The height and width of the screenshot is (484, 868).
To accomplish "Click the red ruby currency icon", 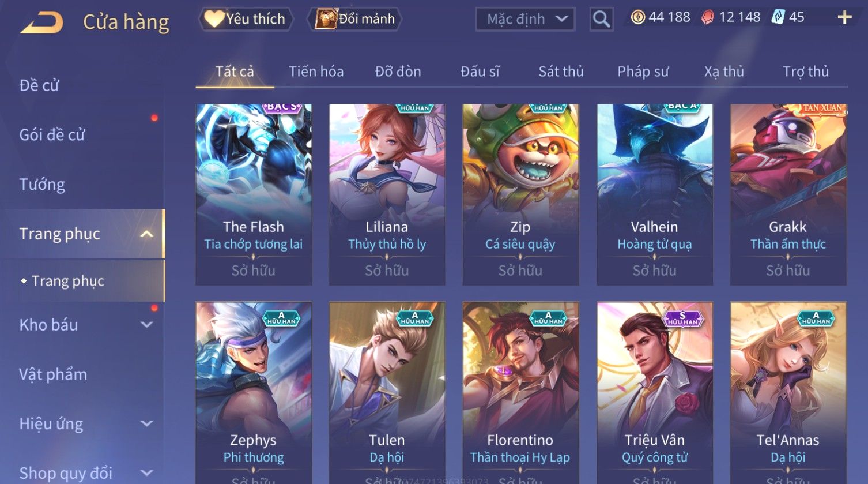I will (707, 17).
